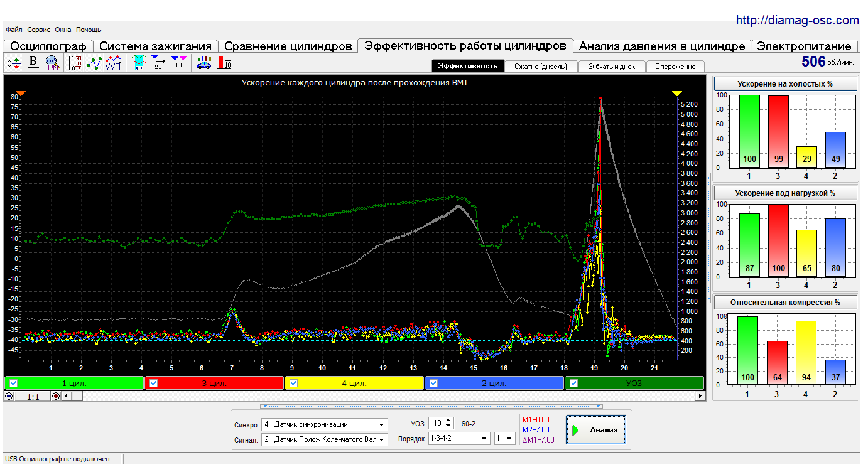Image resolution: width=868 pixels, height=467 pixels.
Task: Select the Эффективность sub-tab
Action: (468, 66)
